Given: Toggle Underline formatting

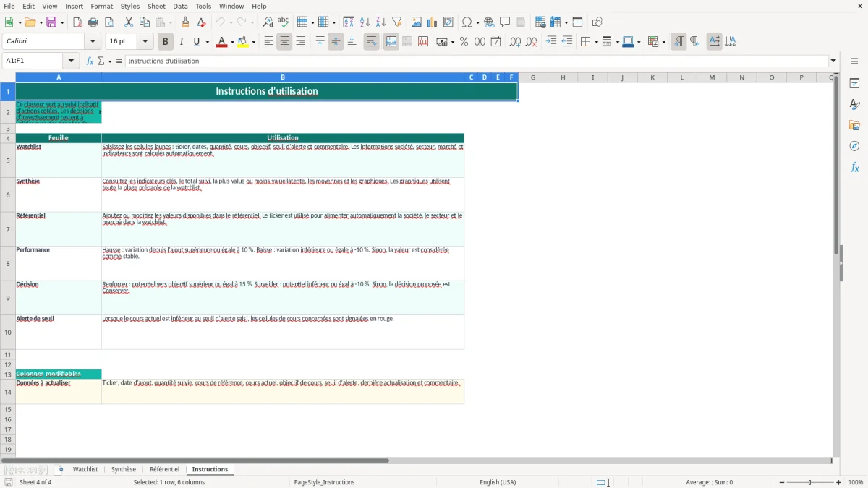Looking at the screenshot, I should [196, 42].
